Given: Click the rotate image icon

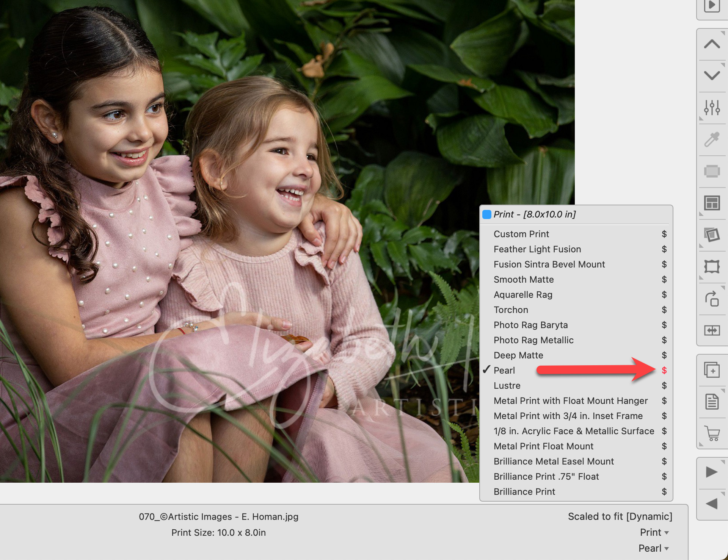Looking at the screenshot, I should tap(712, 299).
